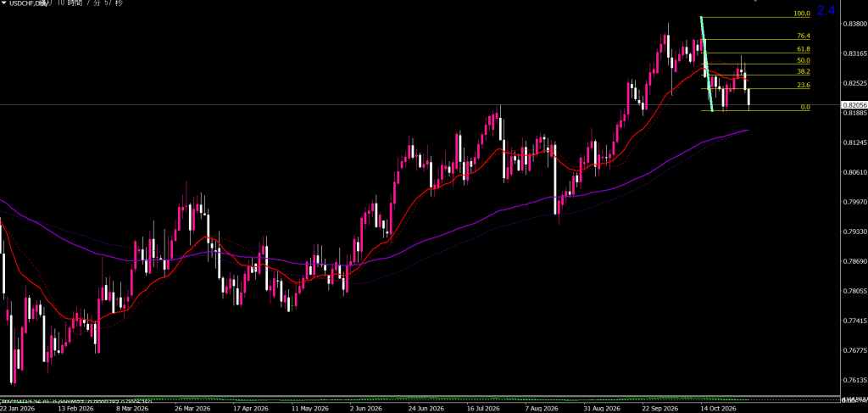868x413 pixels.
Task: Click the Fibonacci 0.0 level label
Action: [x=805, y=107]
